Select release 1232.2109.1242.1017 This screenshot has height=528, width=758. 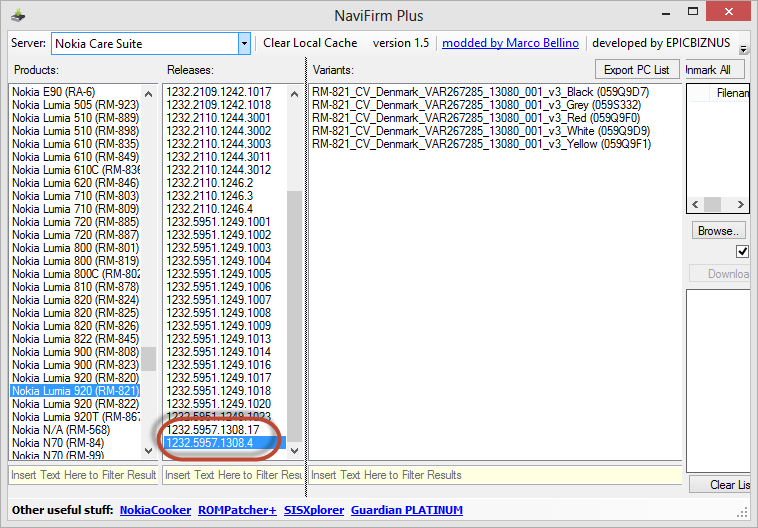(x=219, y=92)
